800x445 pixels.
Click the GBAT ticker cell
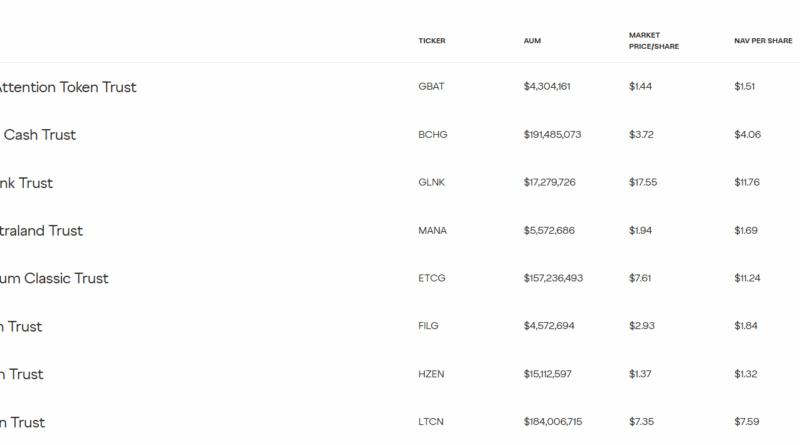pos(431,87)
